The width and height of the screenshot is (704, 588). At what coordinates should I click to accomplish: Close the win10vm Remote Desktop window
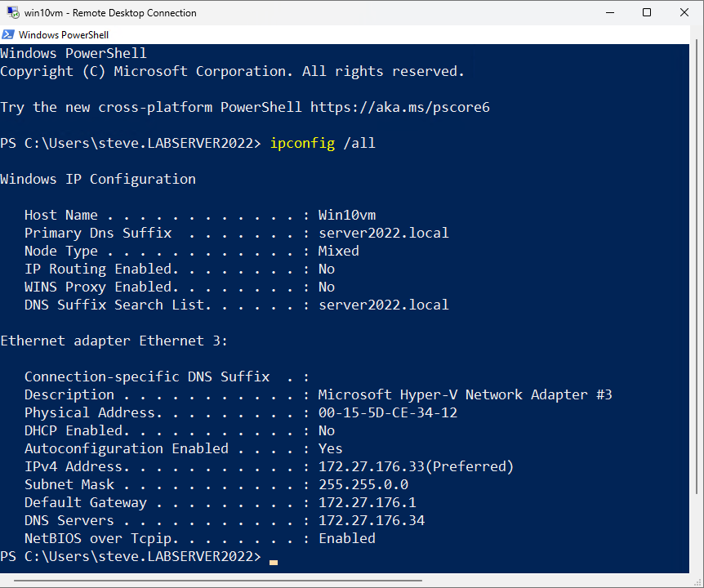[x=684, y=12]
